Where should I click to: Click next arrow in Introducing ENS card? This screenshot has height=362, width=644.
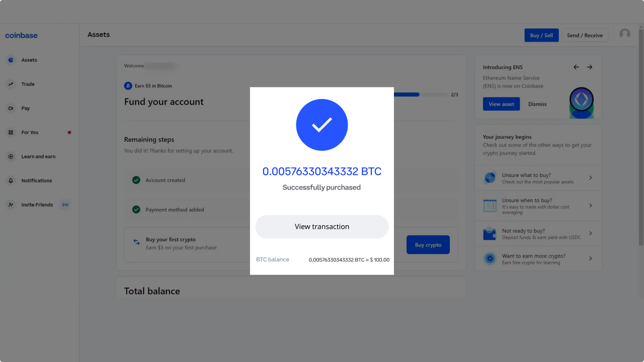[x=590, y=67]
